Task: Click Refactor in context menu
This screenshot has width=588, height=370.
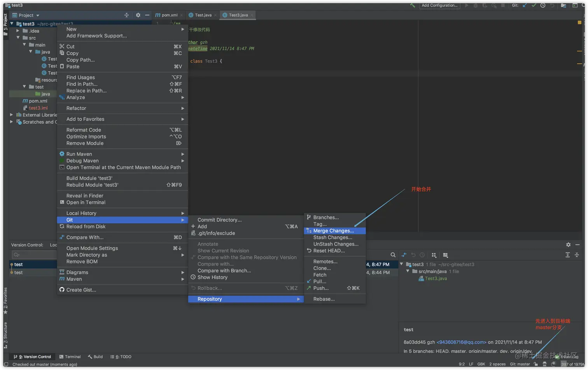Action: coord(122,108)
